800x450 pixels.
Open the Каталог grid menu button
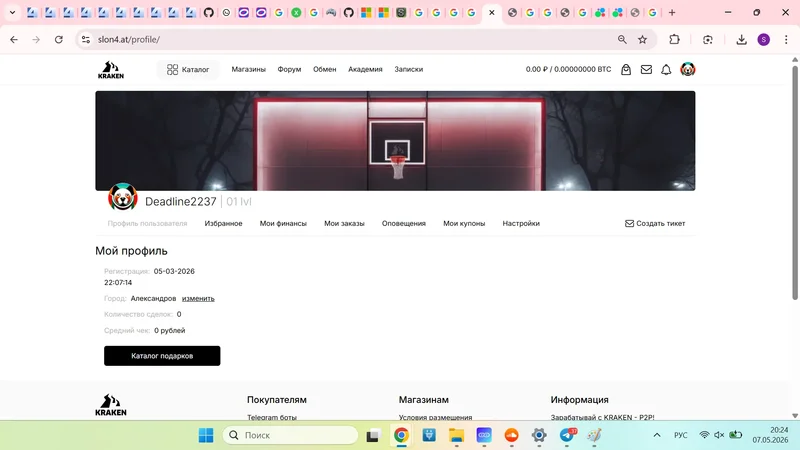tap(188, 69)
